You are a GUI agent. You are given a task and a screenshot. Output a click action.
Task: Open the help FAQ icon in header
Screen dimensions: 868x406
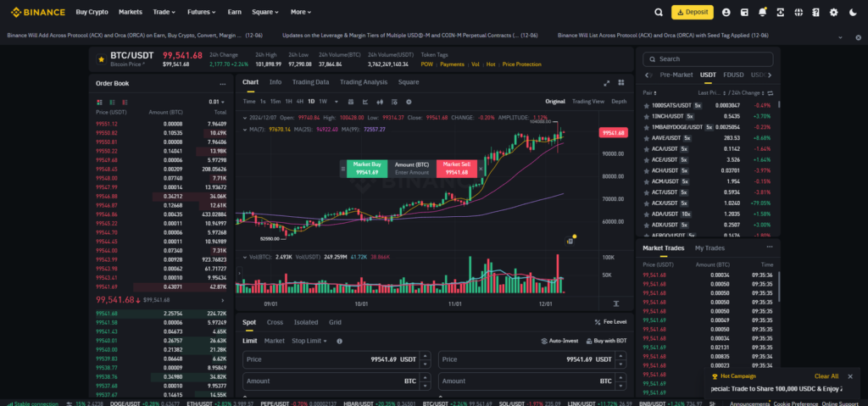coord(815,12)
